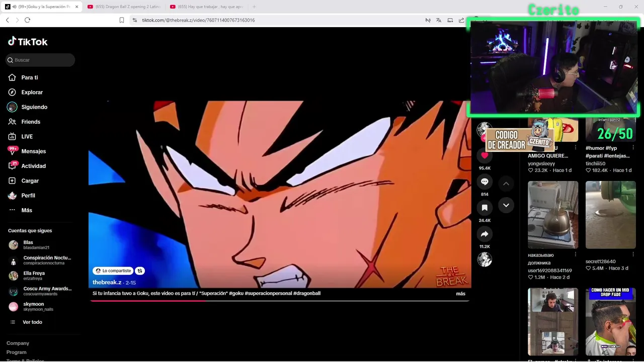This screenshot has width=644, height=362.
Task: Click the browser share page icon
Action: 461,20
